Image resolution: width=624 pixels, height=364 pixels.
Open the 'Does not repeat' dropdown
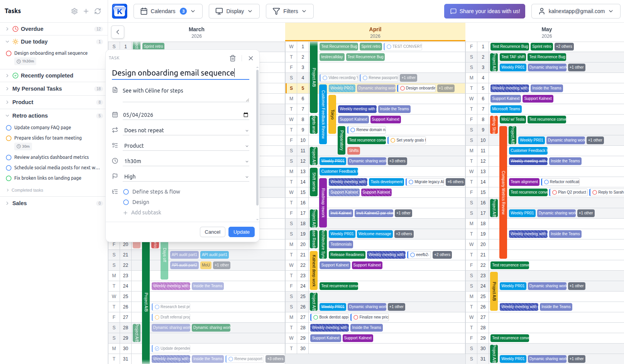[x=186, y=130]
